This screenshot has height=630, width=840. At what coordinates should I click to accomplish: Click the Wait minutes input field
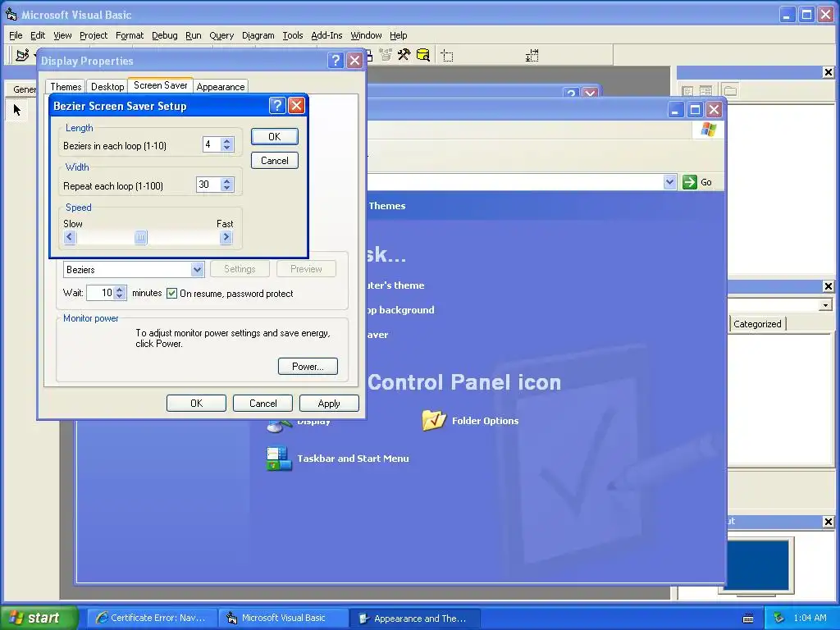(101, 293)
